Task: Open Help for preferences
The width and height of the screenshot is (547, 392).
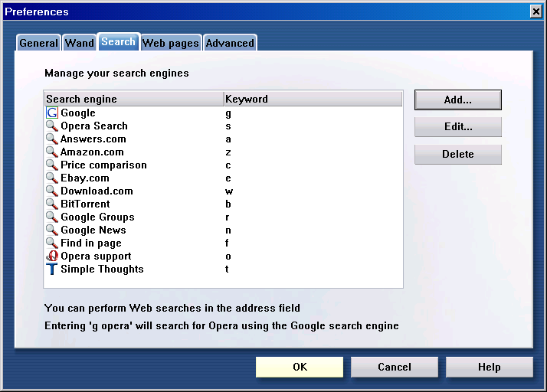Action: tap(489, 367)
